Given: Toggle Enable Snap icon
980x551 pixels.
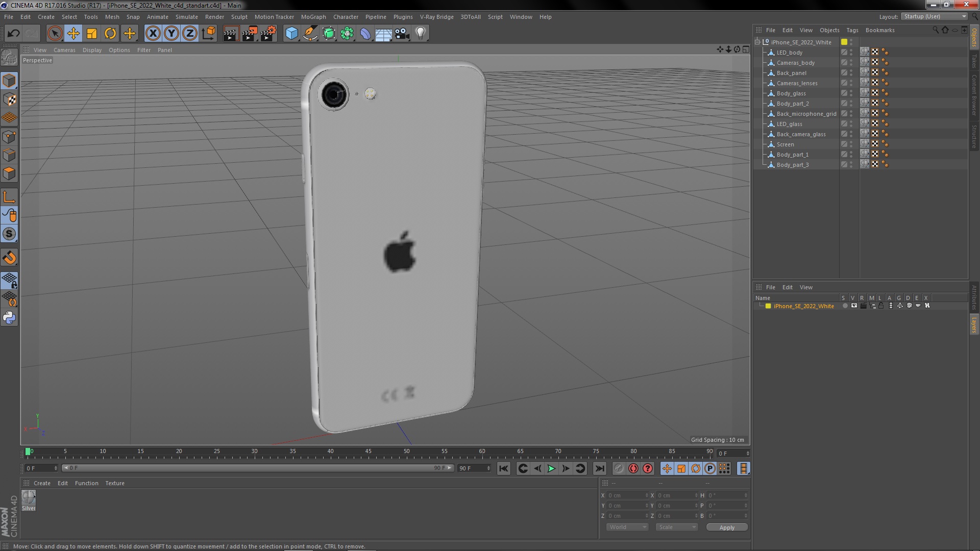Looking at the screenshot, I should [9, 234].
